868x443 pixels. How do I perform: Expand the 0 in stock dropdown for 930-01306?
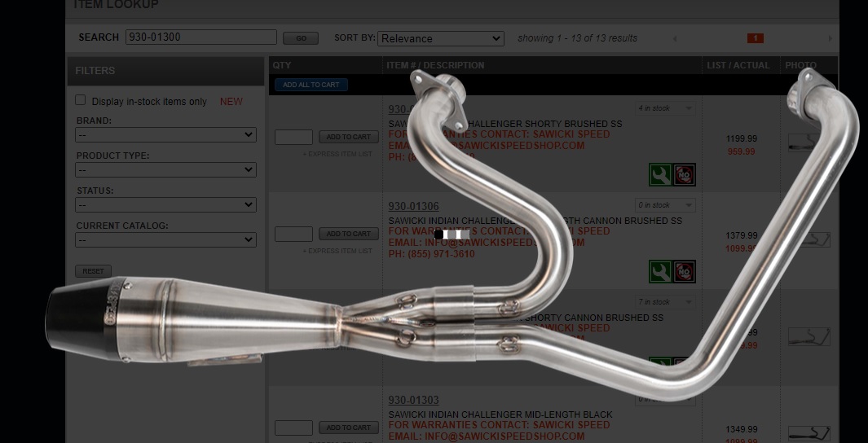tap(665, 205)
